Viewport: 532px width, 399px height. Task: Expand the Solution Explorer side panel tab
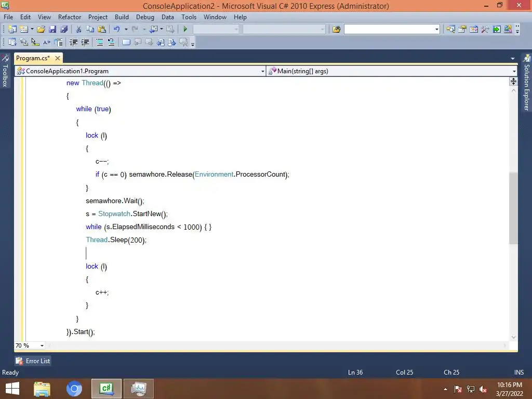pyautogui.click(x=527, y=83)
